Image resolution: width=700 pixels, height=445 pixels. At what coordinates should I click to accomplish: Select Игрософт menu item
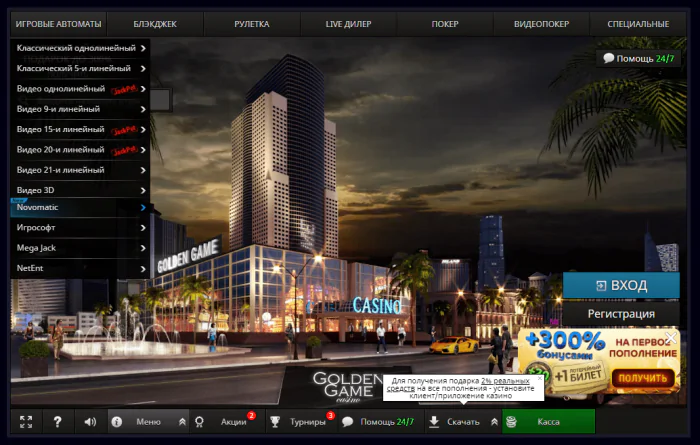click(80, 228)
